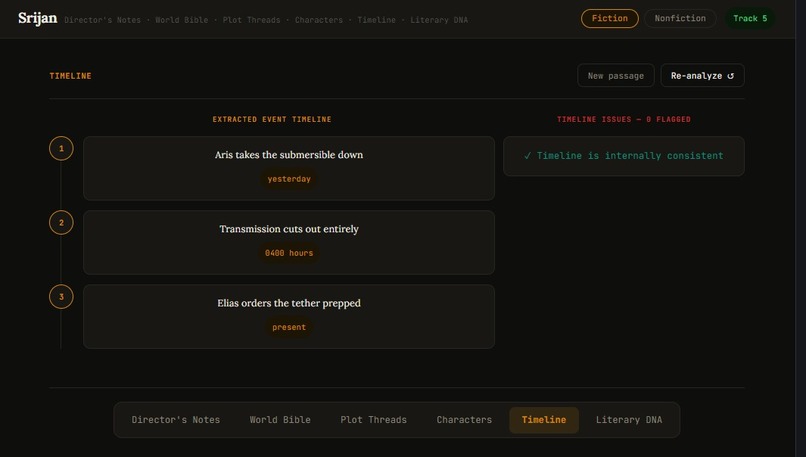Screen dimensions: 806x457
Task: Open the event card 'Elias orders the tether prepped'
Action: (x=289, y=316)
